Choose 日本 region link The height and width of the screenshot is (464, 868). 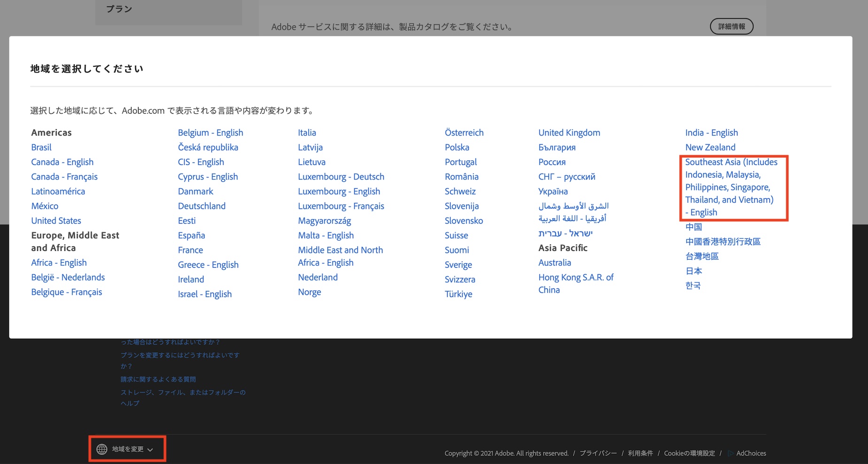694,271
